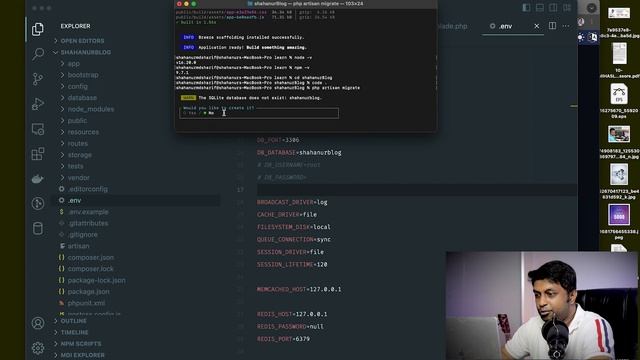The height and width of the screenshot is (360, 640).
Task: Select purple jpeg thumbnail on desktop
Action: tap(619, 215)
